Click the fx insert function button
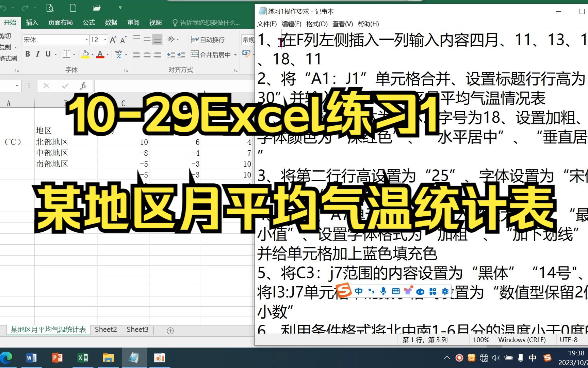This screenshot has width=588, height=368. 84,86
